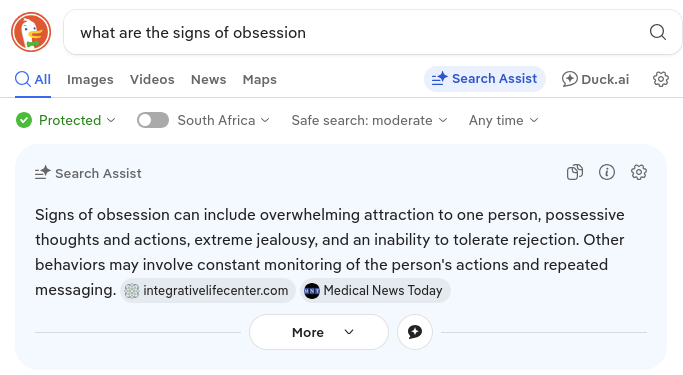Viewport: 683px width, 375px height.
Task: Open Search Assist info icon
Action: [607, 172]
